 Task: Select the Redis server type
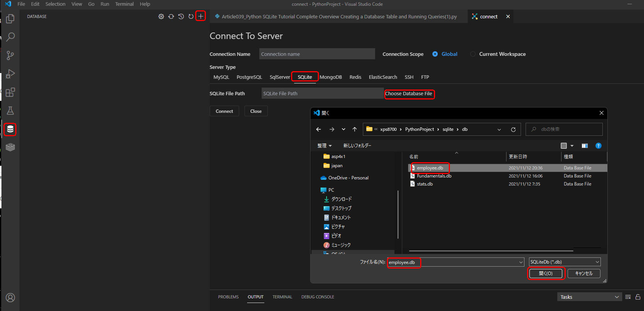click(x=355, y=77)
